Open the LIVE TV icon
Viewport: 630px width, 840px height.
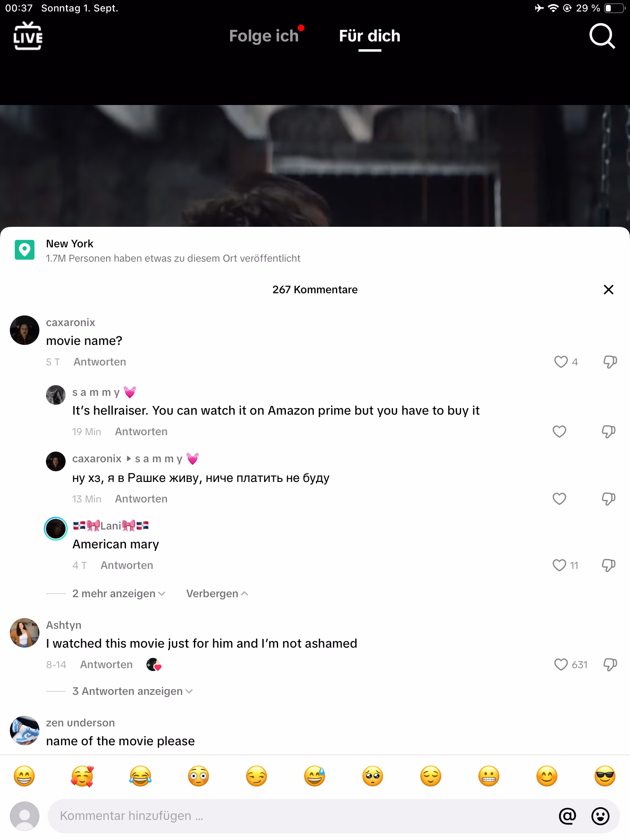(x=28, y=36)
